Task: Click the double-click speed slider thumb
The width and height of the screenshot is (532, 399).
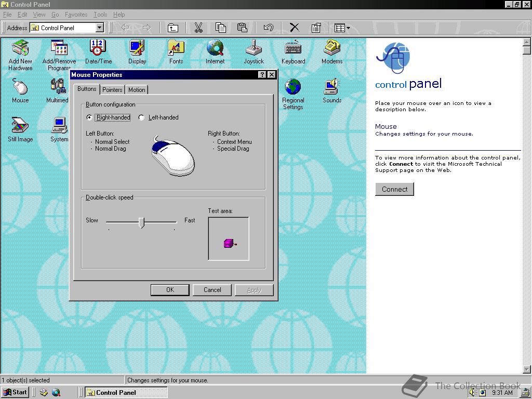Action: point(141,222)
